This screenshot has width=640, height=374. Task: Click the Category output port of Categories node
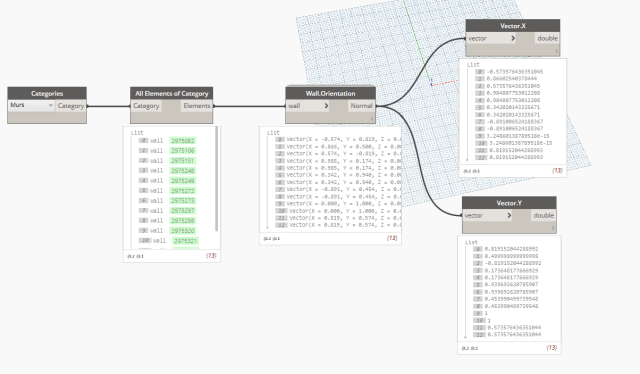point(71,106)
